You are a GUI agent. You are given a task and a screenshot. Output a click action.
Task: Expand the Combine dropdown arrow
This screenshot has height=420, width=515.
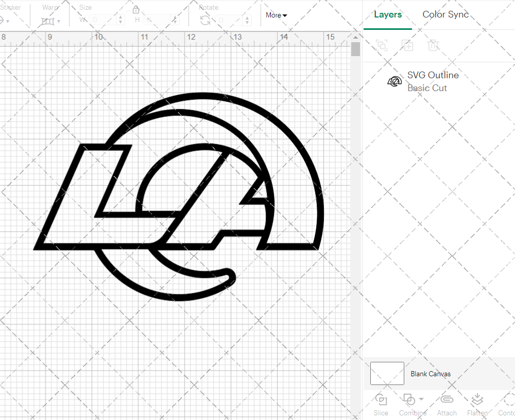pos(421,399)
